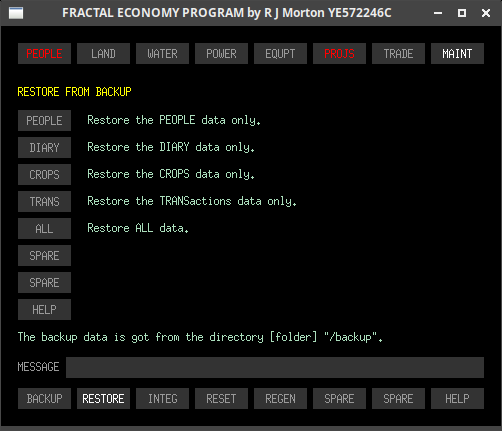The image size is (502, 431).
Task: Open the PEOPLE top menu tab
Action: pyautogui.click(x=44, y=53)
